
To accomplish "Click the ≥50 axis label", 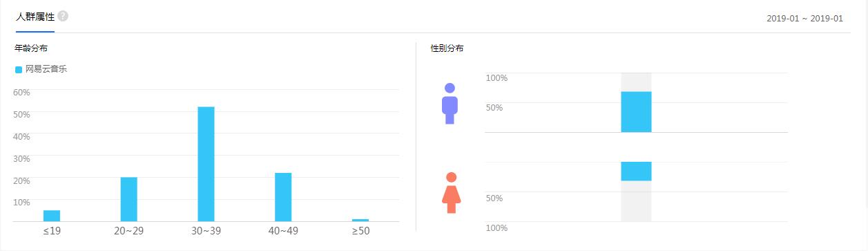I will point(360,230).
